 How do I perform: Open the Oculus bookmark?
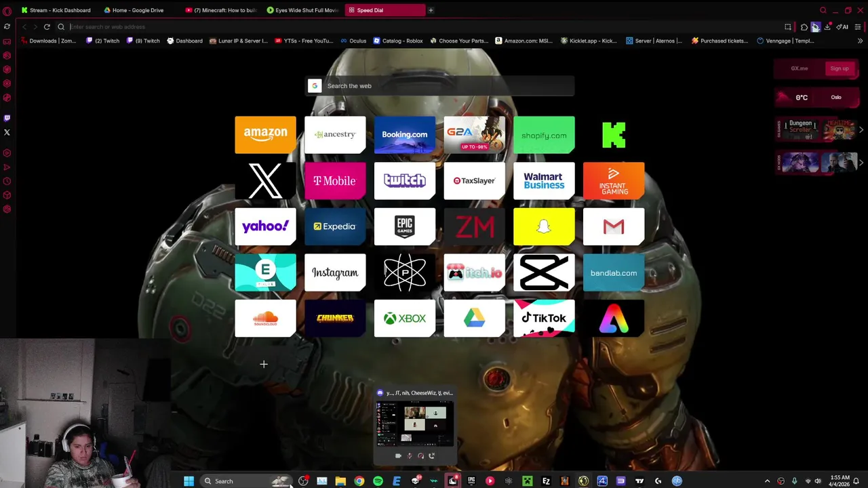click(x=353, y=41)
